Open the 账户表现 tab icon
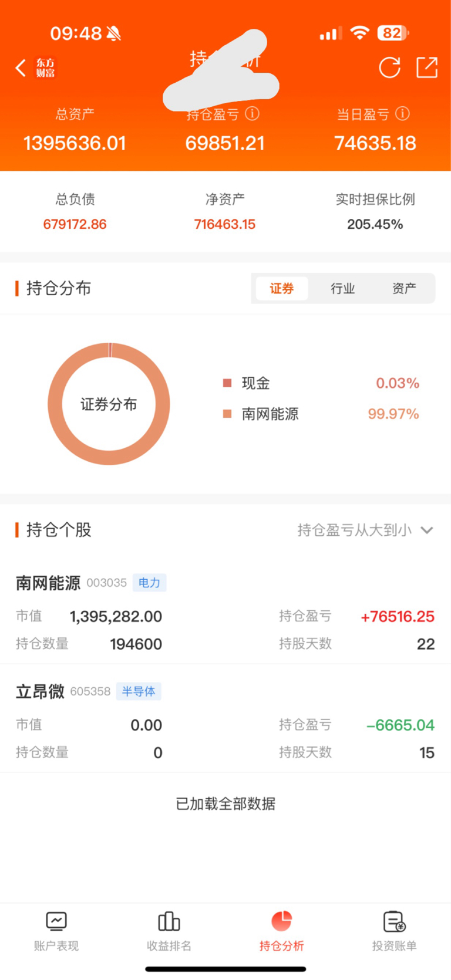This screenshot has width=451, height=980. pyautogui.click(x=56, y=921)
